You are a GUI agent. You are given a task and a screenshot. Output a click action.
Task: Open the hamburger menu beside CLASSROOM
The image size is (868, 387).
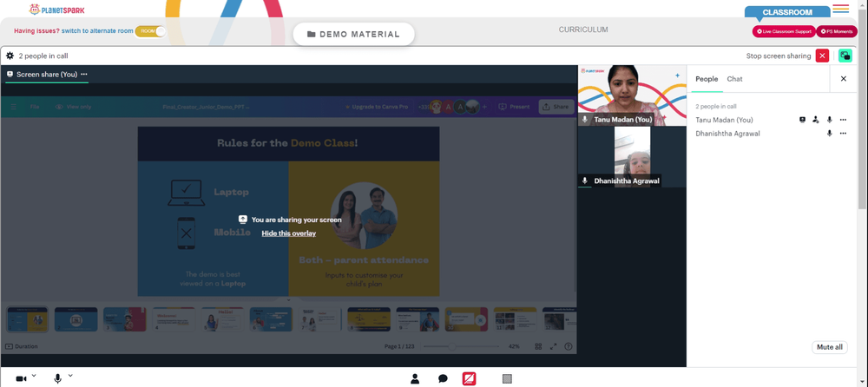[x=840, y=9]
